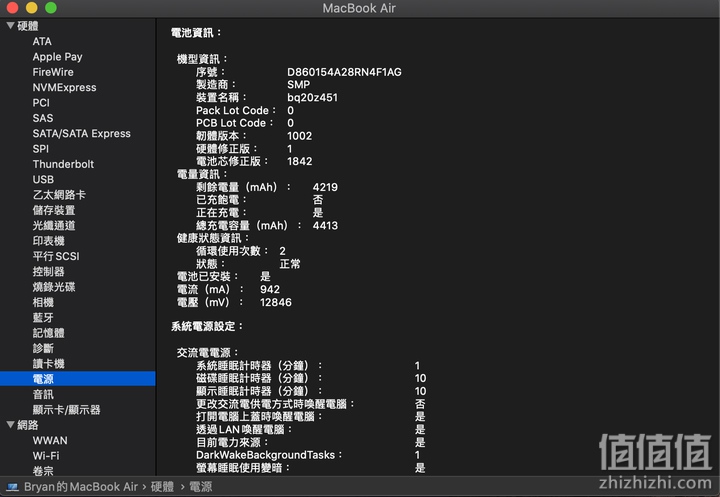Select the highlighted 電源 entry

pyautogui.click(x=78, y=379)
